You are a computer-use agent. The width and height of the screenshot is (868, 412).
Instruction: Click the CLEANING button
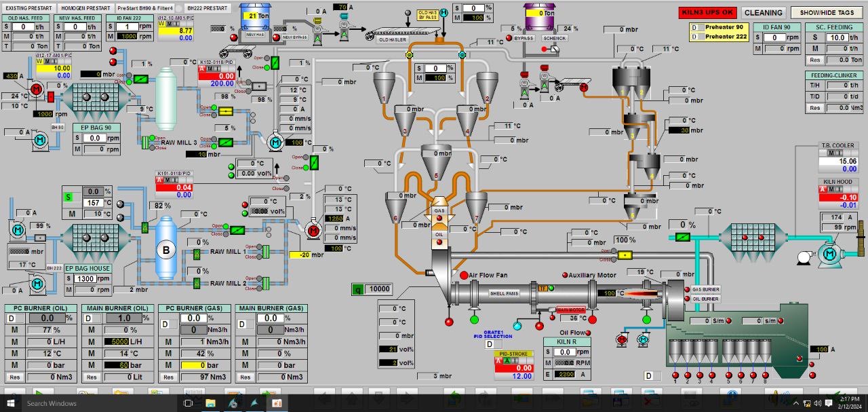tap(764, 12)
